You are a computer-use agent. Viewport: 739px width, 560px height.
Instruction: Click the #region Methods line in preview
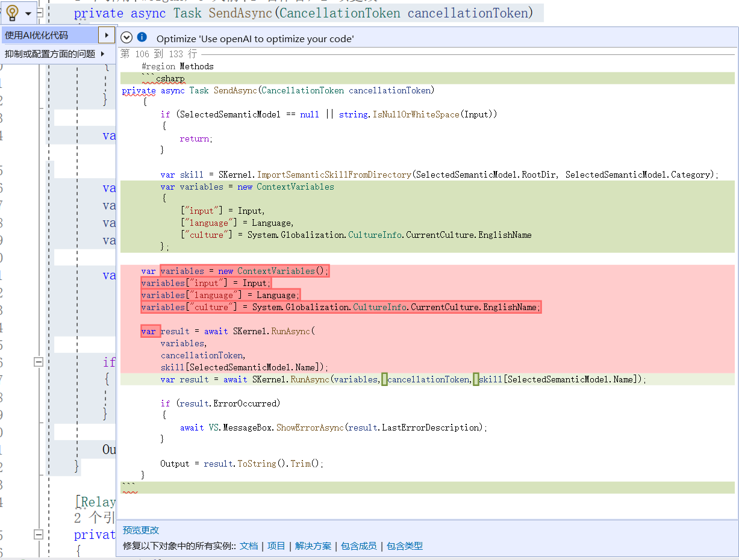tap(178, 66)
